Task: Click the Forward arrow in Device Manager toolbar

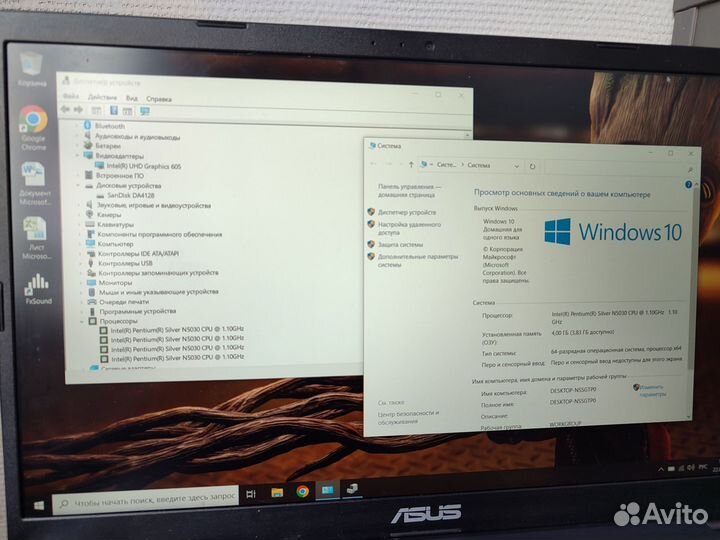Action: click(79, 109)
